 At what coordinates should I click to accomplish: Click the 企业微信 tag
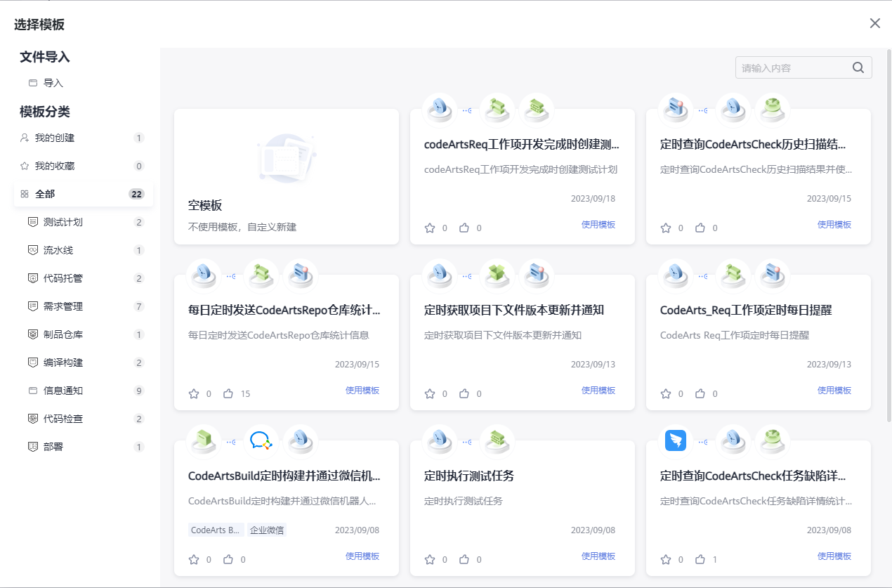[267, 530]
